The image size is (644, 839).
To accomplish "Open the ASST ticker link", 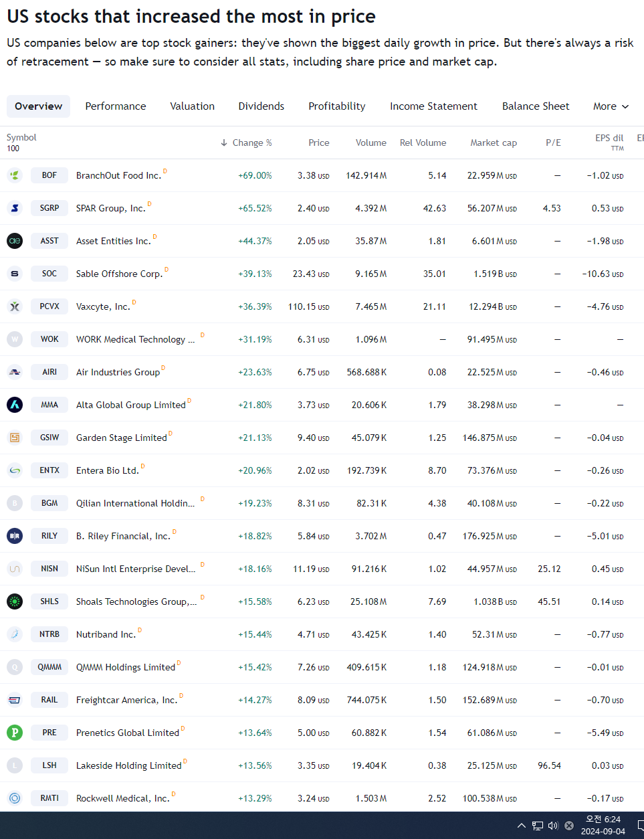I will pos(49,241).
